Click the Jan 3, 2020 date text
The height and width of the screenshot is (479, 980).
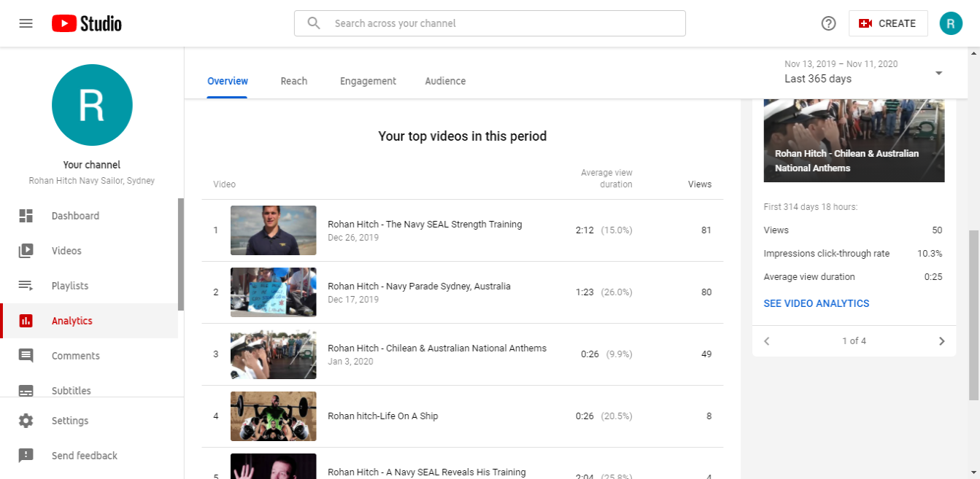click(x=350, y=362)
